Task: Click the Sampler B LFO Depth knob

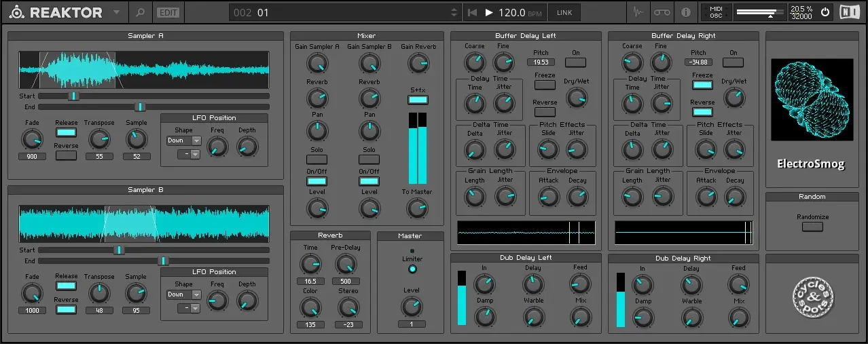Action: pos(247,300)
